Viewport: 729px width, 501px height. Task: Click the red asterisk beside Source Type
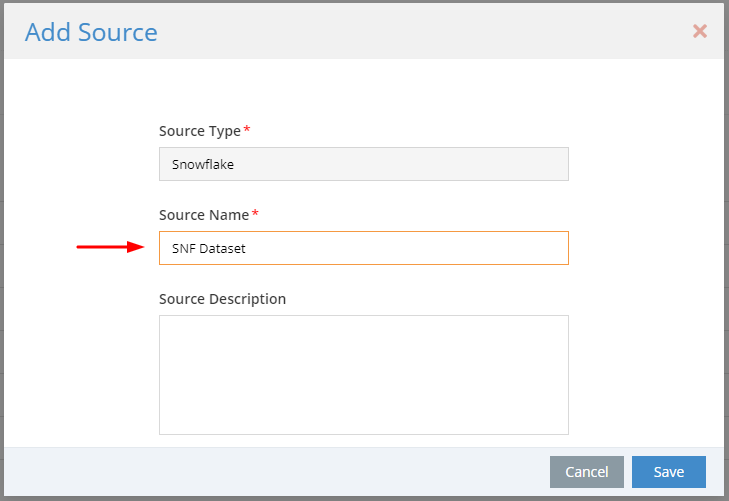(x=247, y=129)
